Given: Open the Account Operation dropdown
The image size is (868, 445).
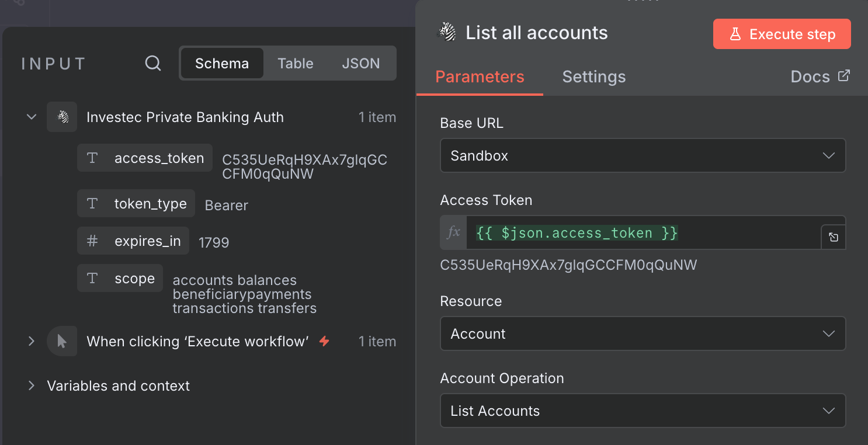Looking at the screenshot, I should [x=643, y=411].
